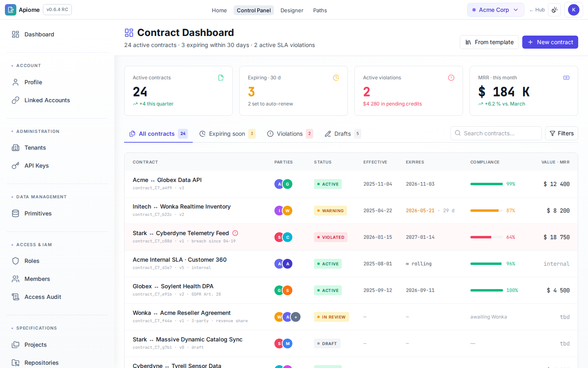The height and width of the screenshot is (368, 588).
Task: Open the Designer menu
Action: 292,10
